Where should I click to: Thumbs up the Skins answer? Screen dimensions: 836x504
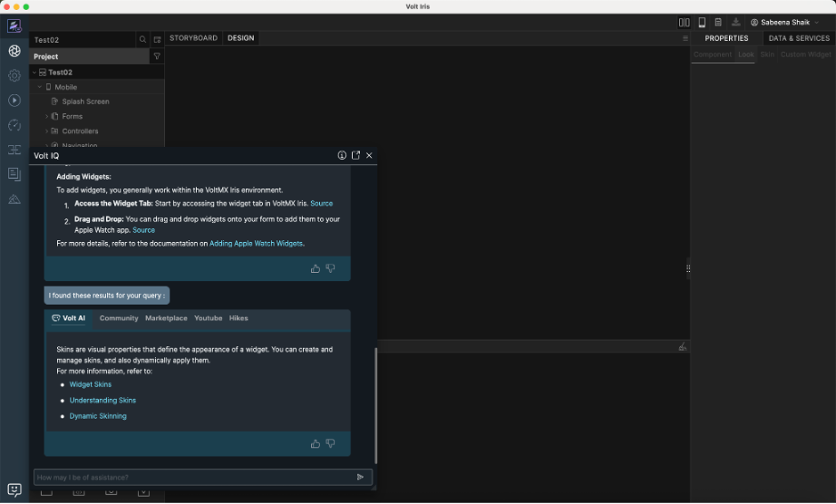(x=316, y=444)
